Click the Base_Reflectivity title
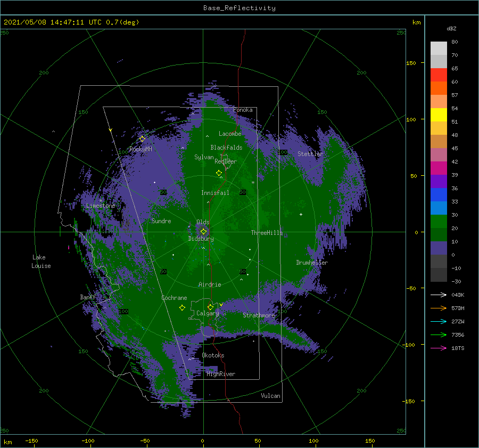479x448 pixels. pos(240,8)
